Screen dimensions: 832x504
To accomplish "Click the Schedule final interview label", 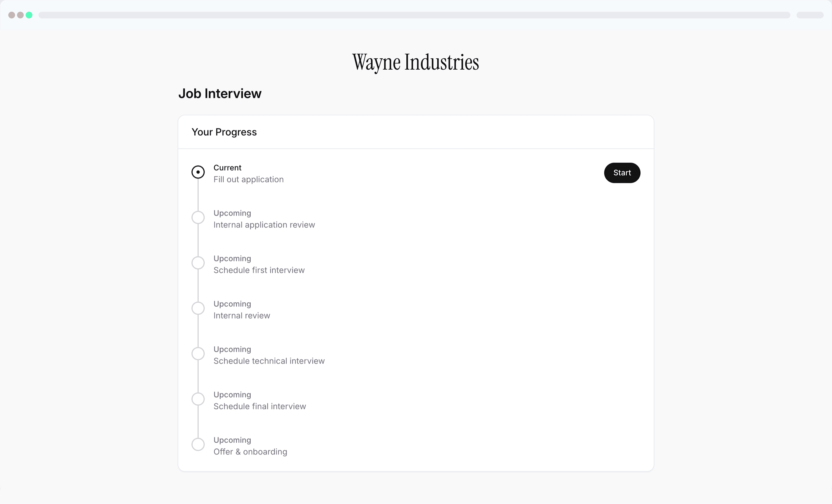I will click(259, 406).
